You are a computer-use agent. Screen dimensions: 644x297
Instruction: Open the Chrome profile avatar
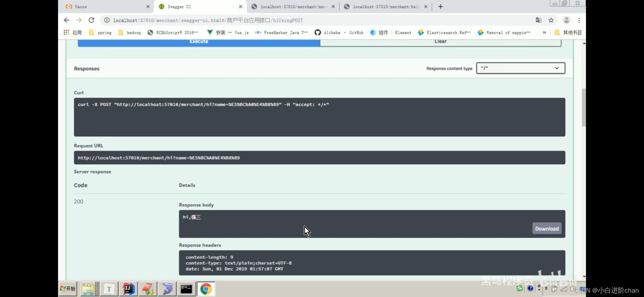coord(567,20)
